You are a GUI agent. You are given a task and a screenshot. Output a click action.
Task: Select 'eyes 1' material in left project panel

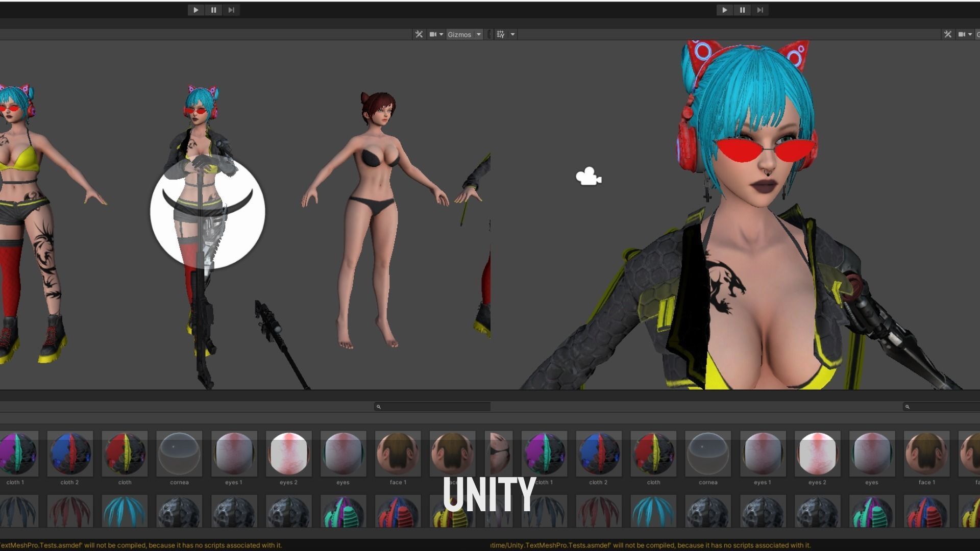coord(234,454)
